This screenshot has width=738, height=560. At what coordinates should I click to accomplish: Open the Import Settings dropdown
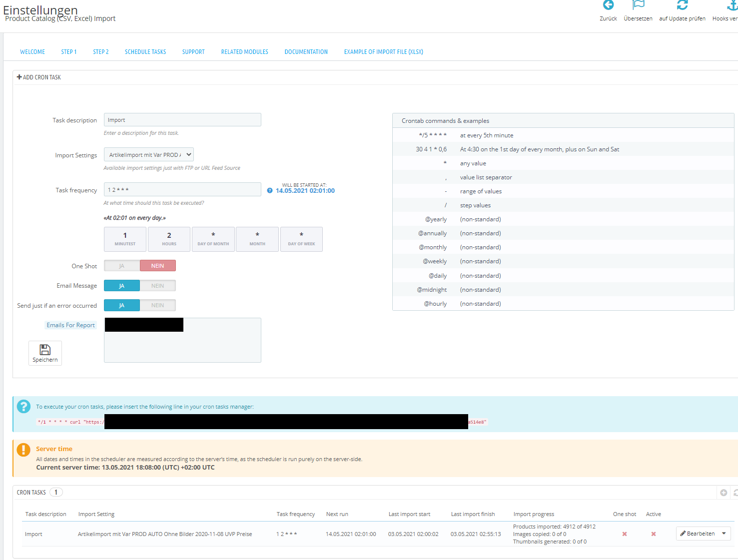point(149,155)
